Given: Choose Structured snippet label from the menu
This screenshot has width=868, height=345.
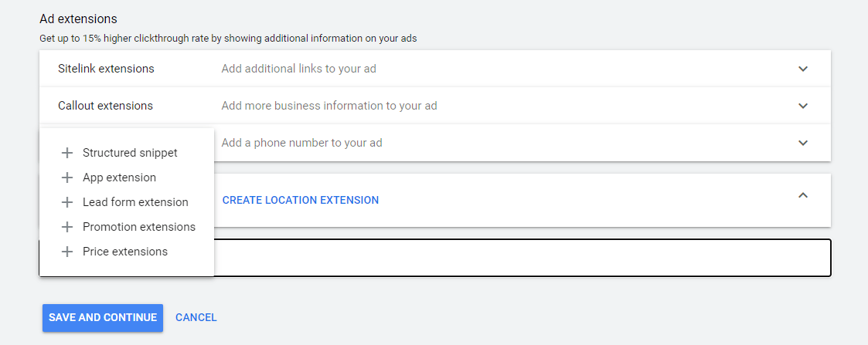Looking at the screenshot, I should (x=130, y=153).
